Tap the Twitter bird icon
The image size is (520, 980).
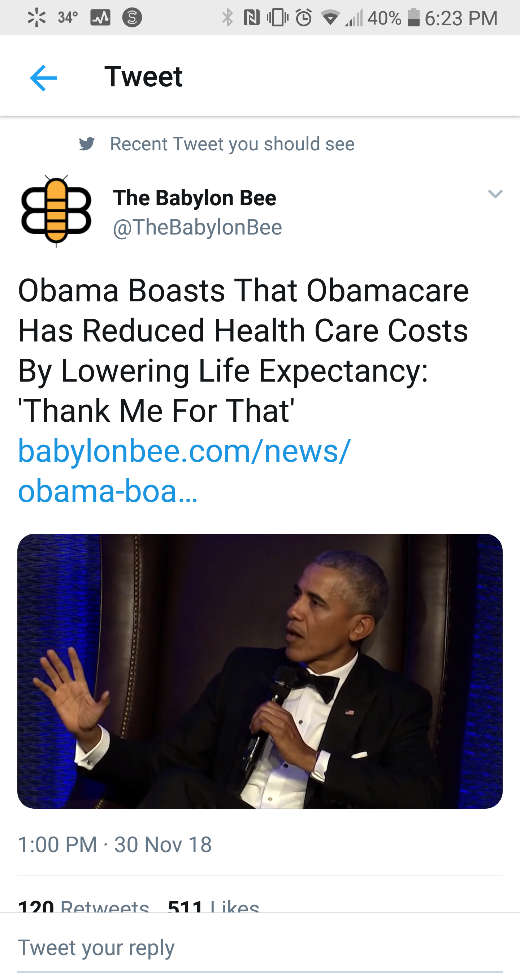coord(87,144)
